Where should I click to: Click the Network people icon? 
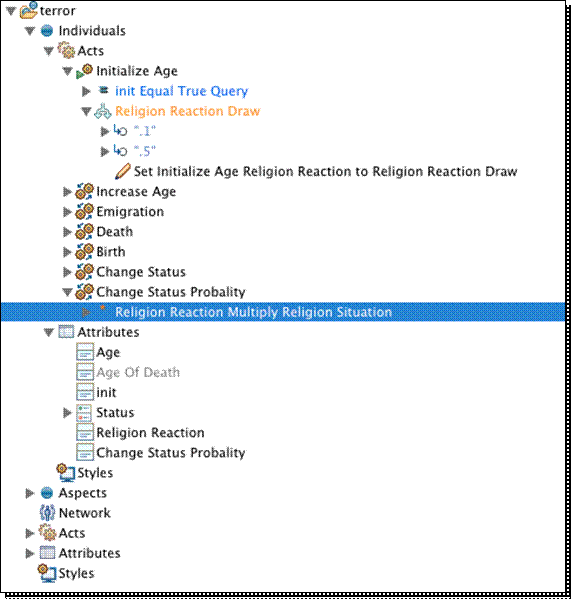pyautogui.click(x=47, y=513)
